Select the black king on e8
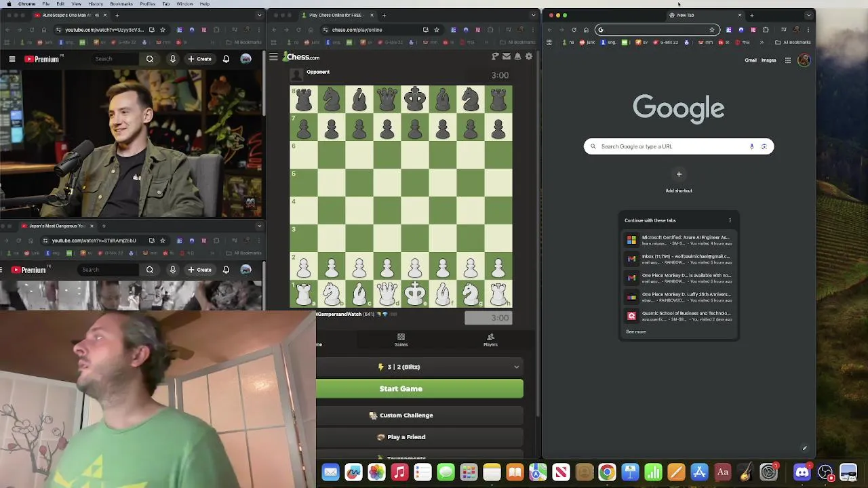This screenshot has width=868, height=488. 415,99
